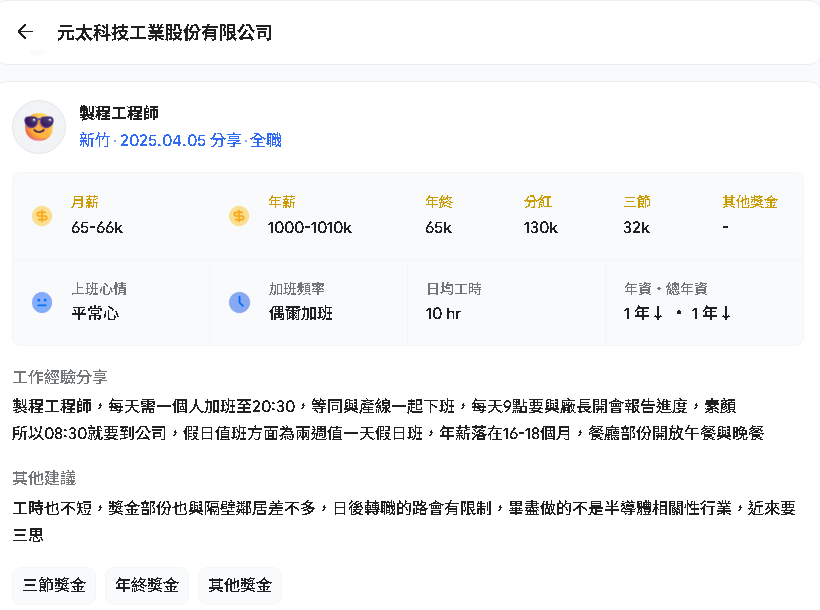Click the 月薪 label
820x610 pixels.
click(x=85, y=202)
